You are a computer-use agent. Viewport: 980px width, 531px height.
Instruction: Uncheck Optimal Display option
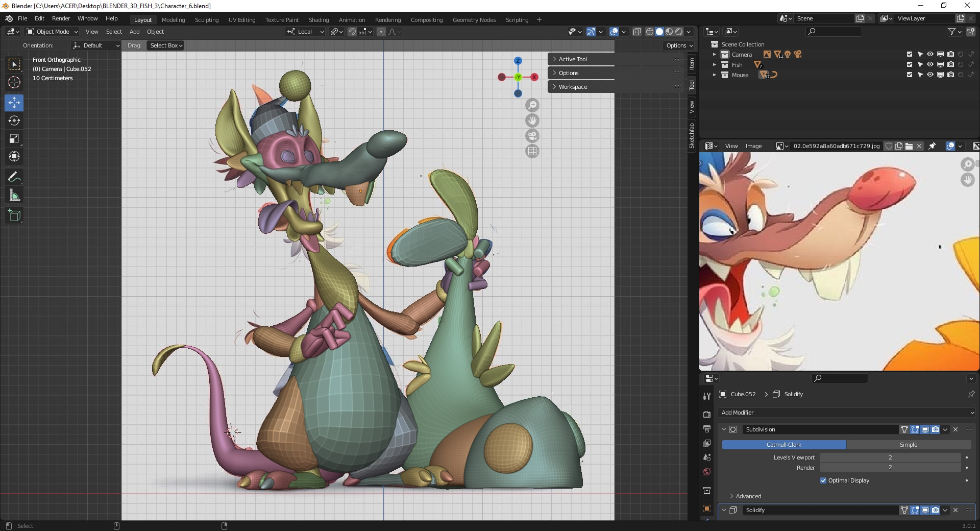(x=823, y=480)
